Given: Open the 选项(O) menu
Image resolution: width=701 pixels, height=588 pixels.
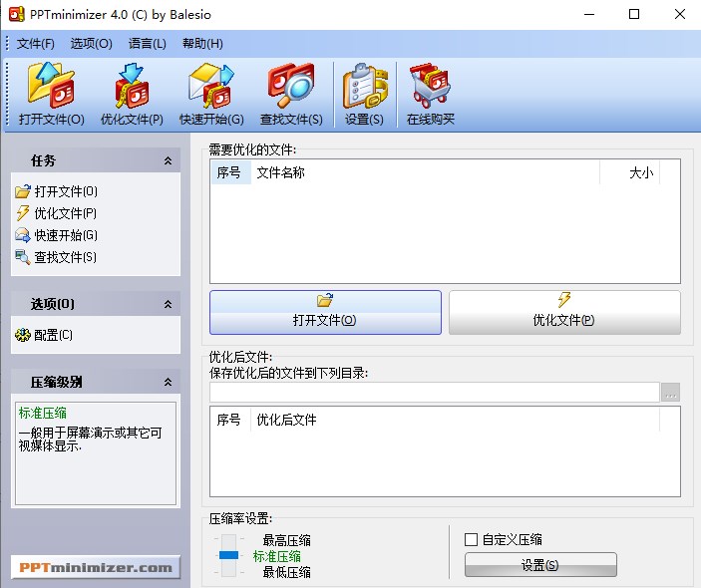Looking at the screenshot, I should click(91, 43).
